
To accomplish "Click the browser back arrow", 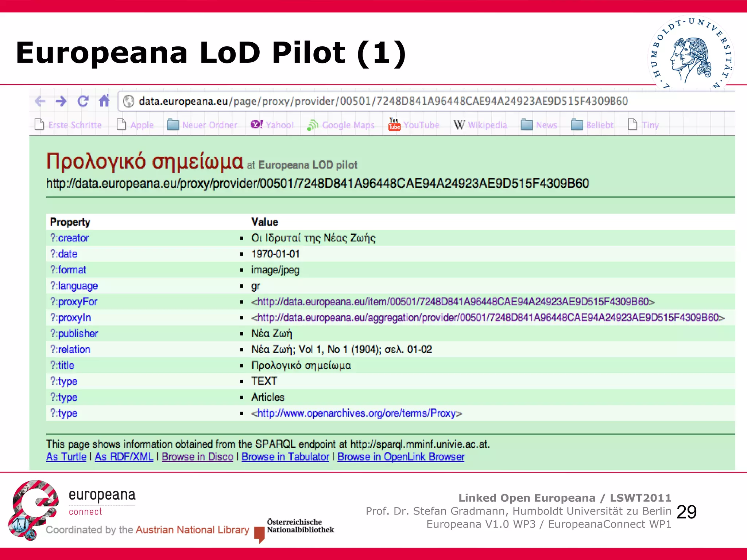I will (40, 101).
